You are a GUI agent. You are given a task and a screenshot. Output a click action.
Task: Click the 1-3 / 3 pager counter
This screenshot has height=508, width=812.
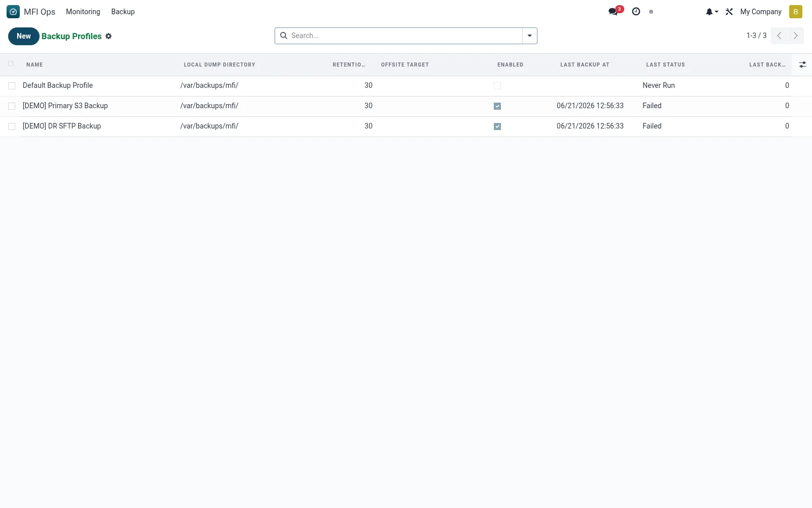(756, 36)
